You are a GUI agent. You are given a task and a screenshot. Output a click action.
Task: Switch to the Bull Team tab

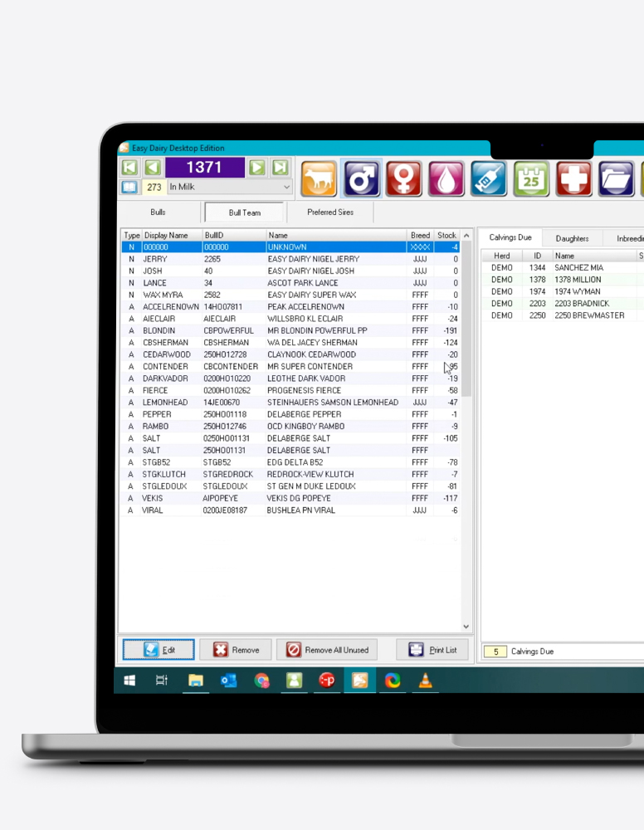pyautogui.click(x=245, y=212)
